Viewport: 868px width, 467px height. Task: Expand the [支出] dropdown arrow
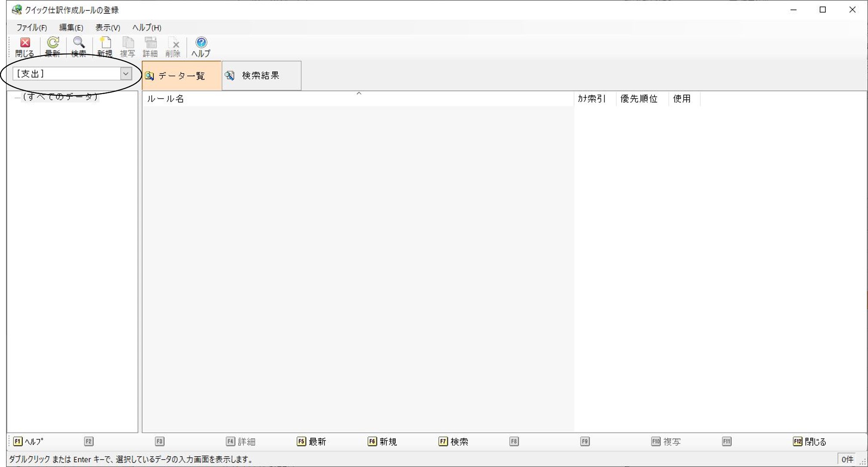point(126,74)
